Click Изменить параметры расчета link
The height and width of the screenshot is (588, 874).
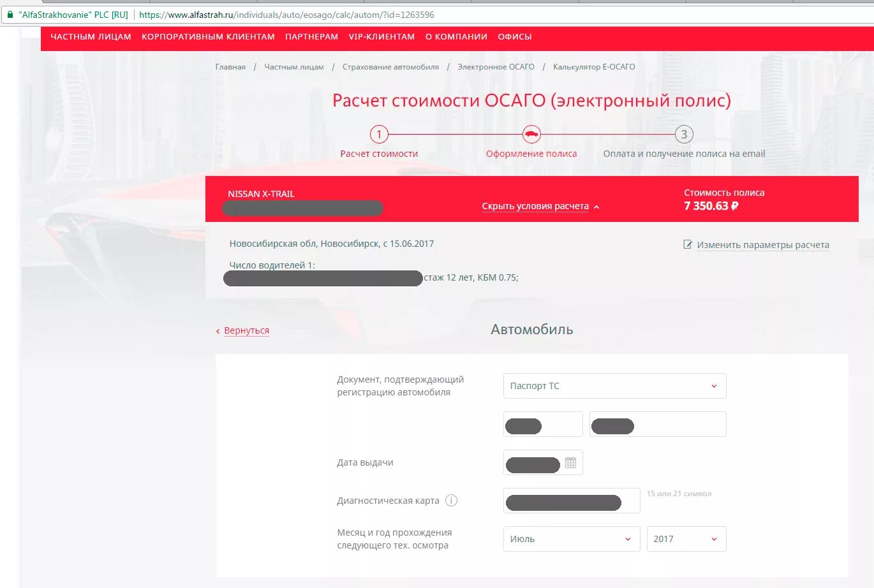[763, 245]
